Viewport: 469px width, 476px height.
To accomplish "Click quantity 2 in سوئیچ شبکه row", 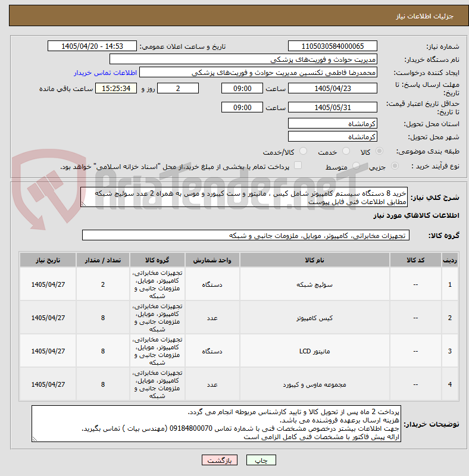I will click(x=103, y=284).
